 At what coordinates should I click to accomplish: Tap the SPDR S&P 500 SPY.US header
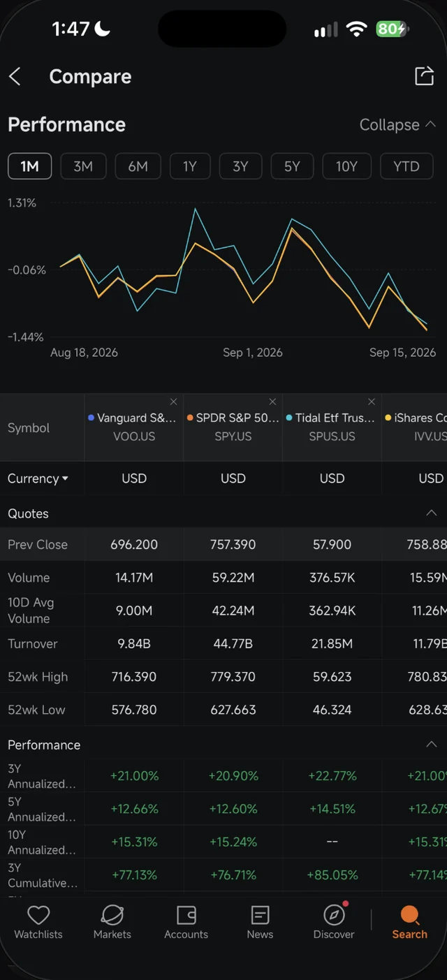pos(233,427)
